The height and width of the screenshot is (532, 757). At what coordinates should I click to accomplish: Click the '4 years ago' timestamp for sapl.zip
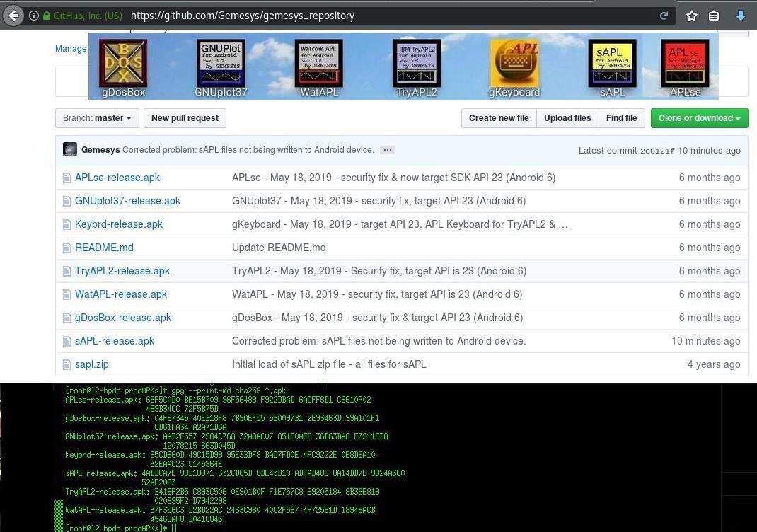point(714,364)
